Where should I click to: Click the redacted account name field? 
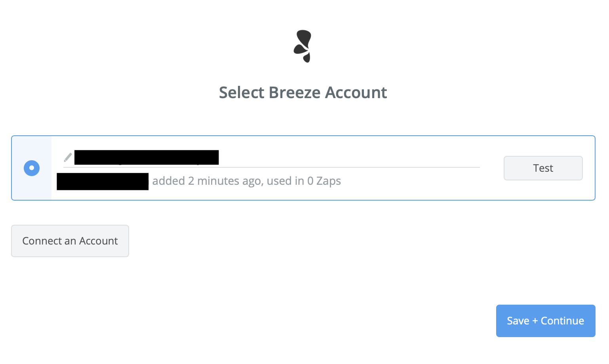147,157
